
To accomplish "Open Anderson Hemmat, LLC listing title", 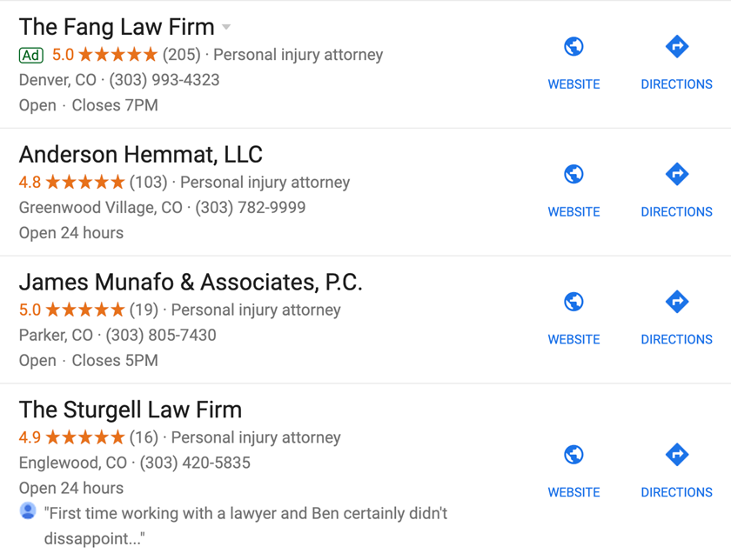I will pos(141,154).
